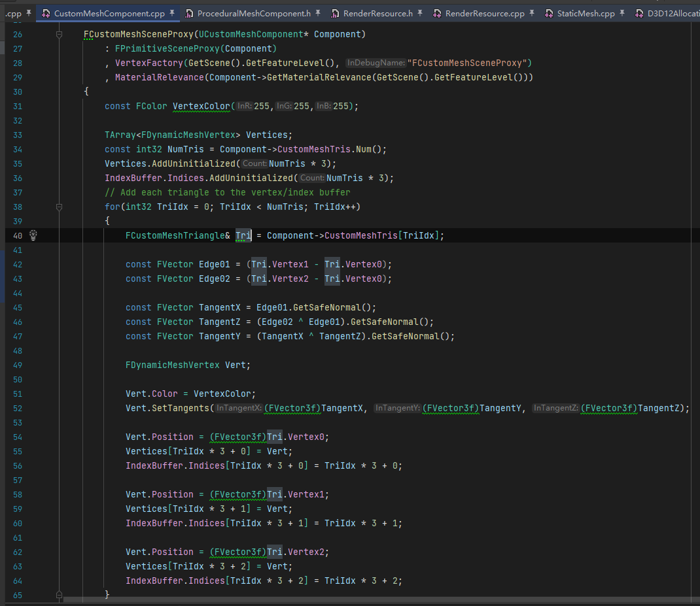Click Vertex0 on line 54
The image size is (700, 606).
306,437
